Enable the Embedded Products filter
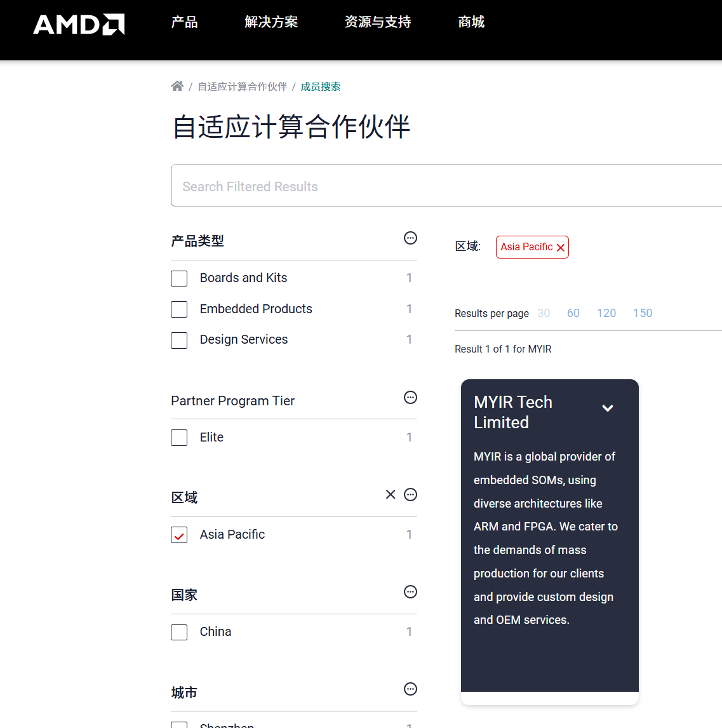Screen dimensions: 722x728 179,309
